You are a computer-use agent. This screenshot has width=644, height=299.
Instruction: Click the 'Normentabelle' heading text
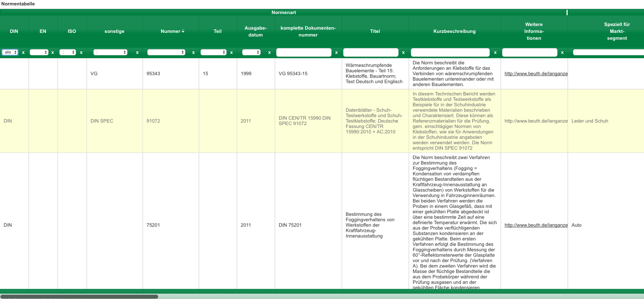click(x=18, y=4)
